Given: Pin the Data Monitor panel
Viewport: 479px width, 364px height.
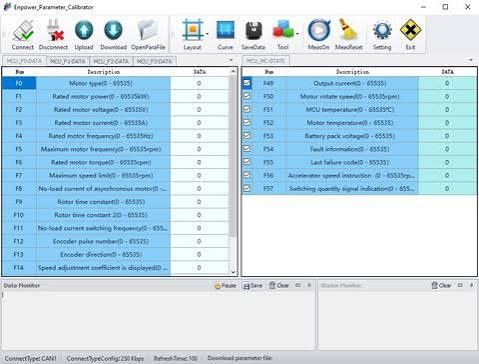Looking at the screenshot, I should click(309, 285).
